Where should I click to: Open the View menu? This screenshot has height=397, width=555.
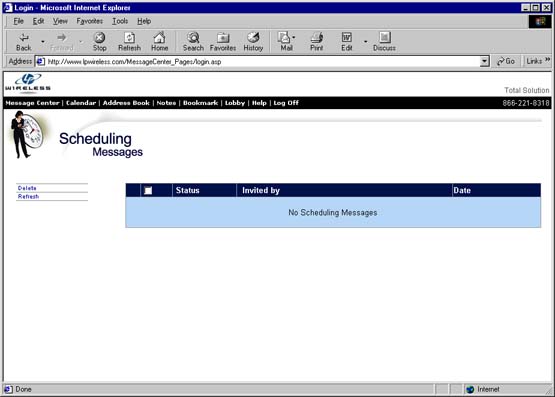pyautogui.click(x=60, y=21)
